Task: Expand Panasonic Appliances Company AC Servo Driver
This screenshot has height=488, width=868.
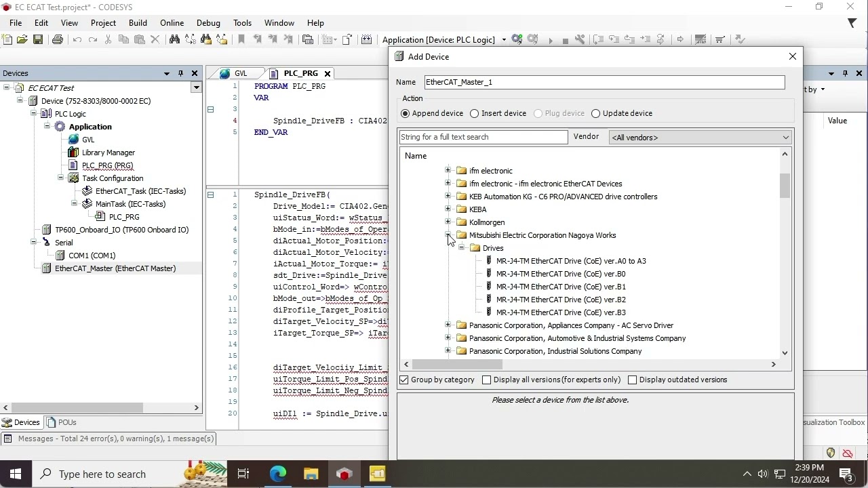Action: point(448,325)
